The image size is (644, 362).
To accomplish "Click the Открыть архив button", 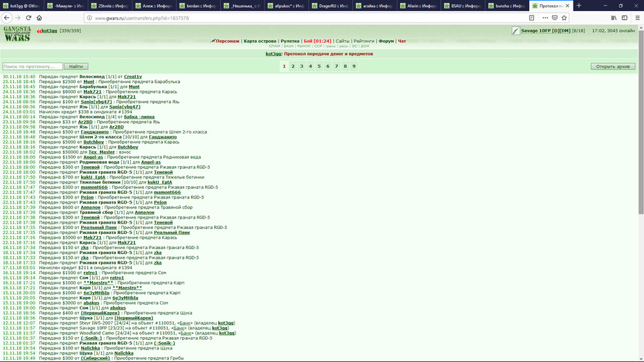I will tap(613, 66).
